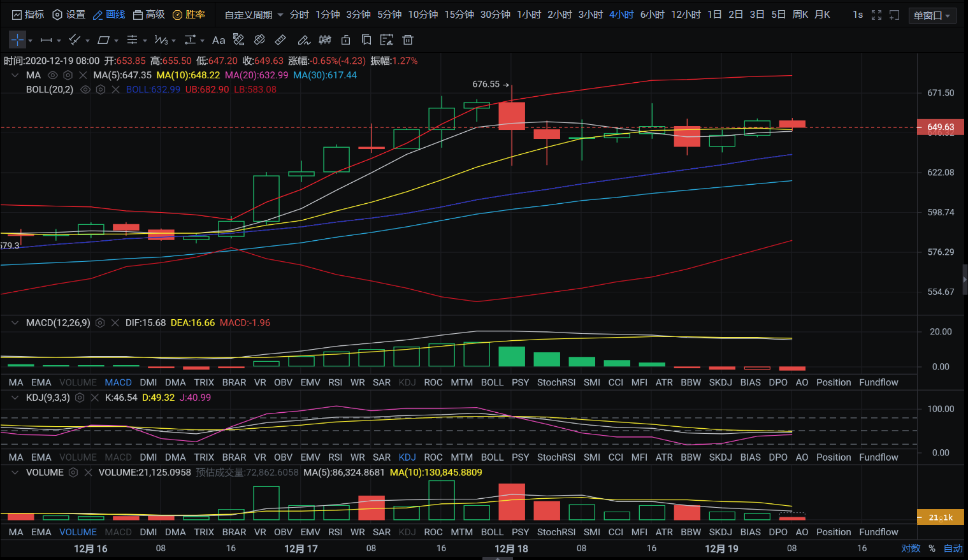This screenshot has width=968, height=560.
Task: Click the 649.63 current price label on axis
Action: [x=941, y=127]
